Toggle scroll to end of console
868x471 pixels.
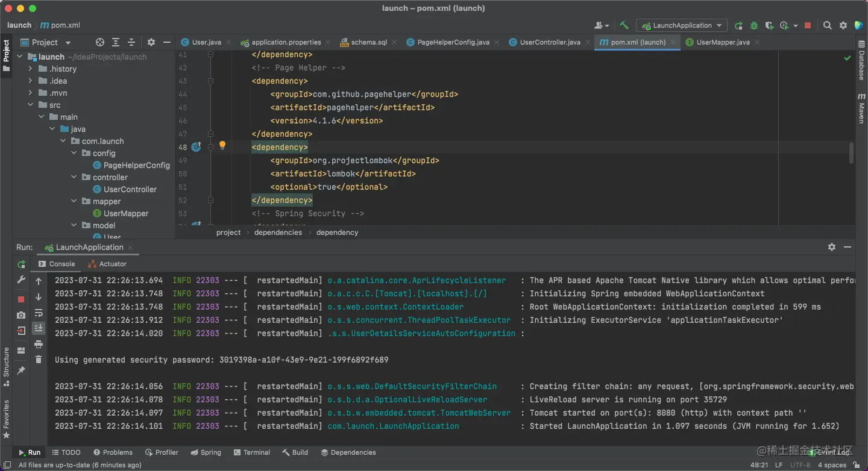click(39, 328)
